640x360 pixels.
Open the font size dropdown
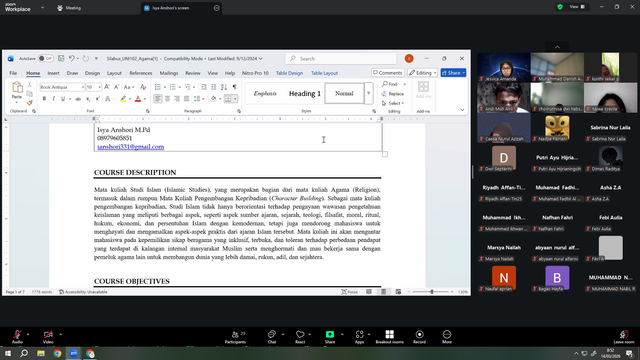point(99,87)
